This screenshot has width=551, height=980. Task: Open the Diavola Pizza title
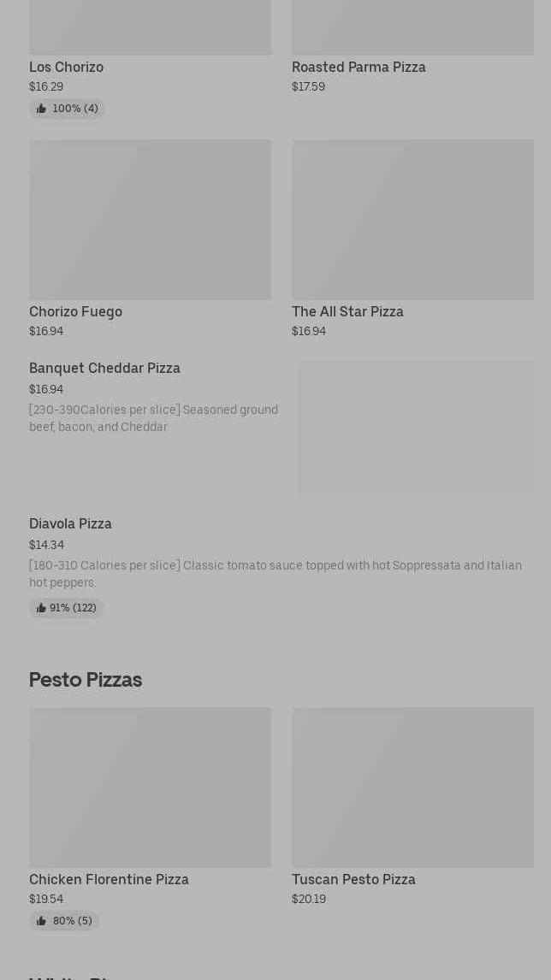coord(70,524)
